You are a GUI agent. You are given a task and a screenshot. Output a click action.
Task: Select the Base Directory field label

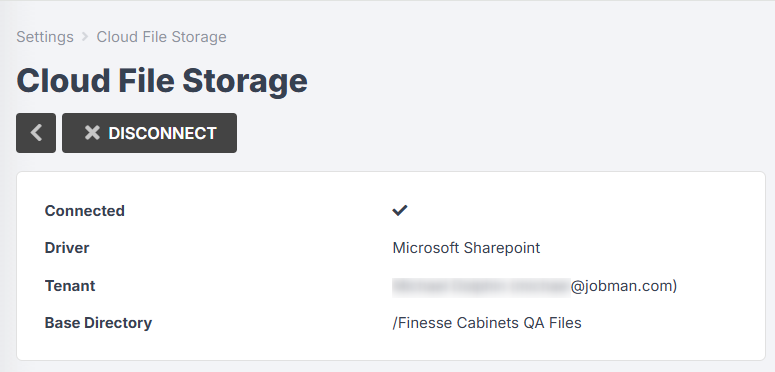pos(98,323)
